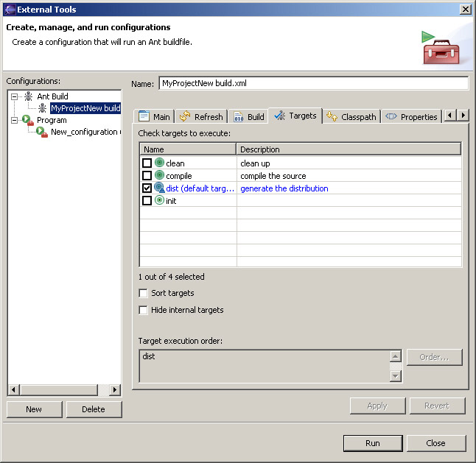The height and width of the screenshot is (463, 476).
Task: Click the compile target icon
Action: click(x=159, y=176)
